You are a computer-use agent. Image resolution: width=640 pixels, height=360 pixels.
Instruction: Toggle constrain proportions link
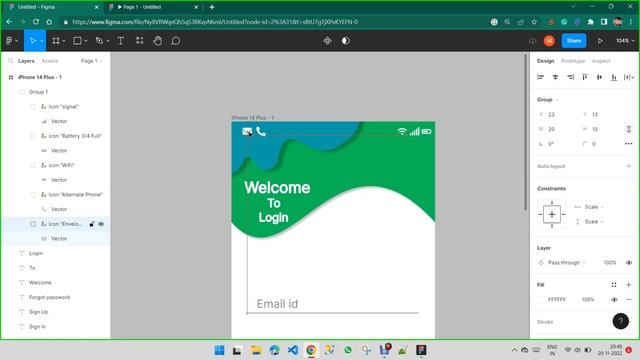629,129
